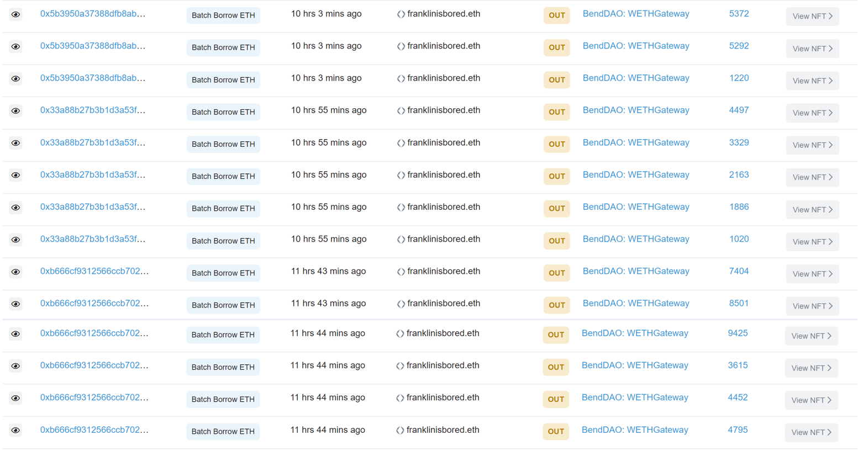Click contract icon in token 2163 row
868x451 pixels.
tap(401, 176)
